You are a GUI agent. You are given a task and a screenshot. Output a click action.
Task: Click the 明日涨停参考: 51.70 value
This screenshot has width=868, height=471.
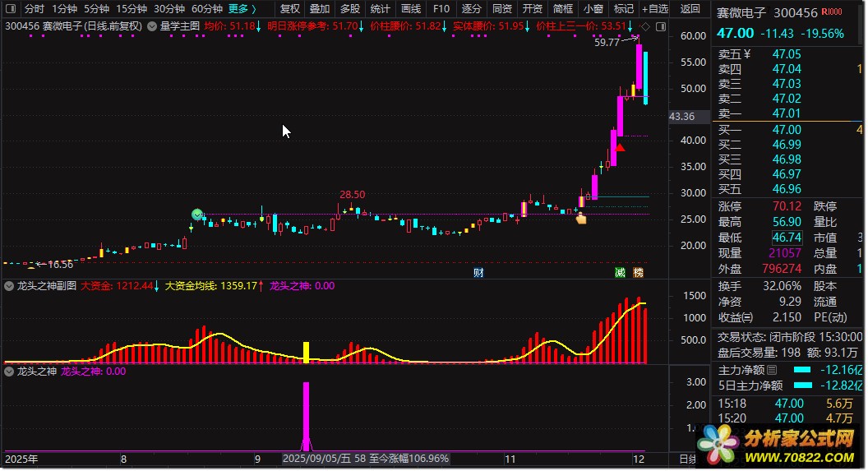(316, 26)
